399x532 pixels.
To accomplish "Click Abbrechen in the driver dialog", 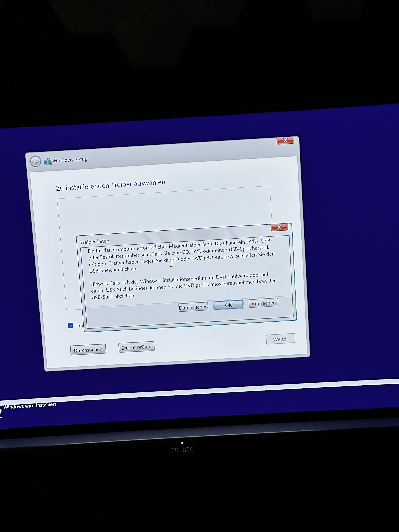I will [x=263, y=303].
